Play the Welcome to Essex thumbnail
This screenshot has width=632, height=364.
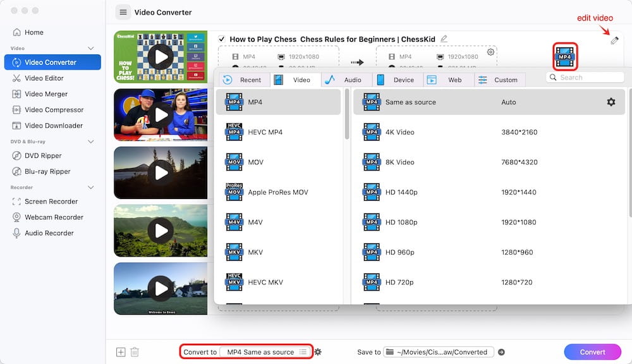click(x=161, y=289)
